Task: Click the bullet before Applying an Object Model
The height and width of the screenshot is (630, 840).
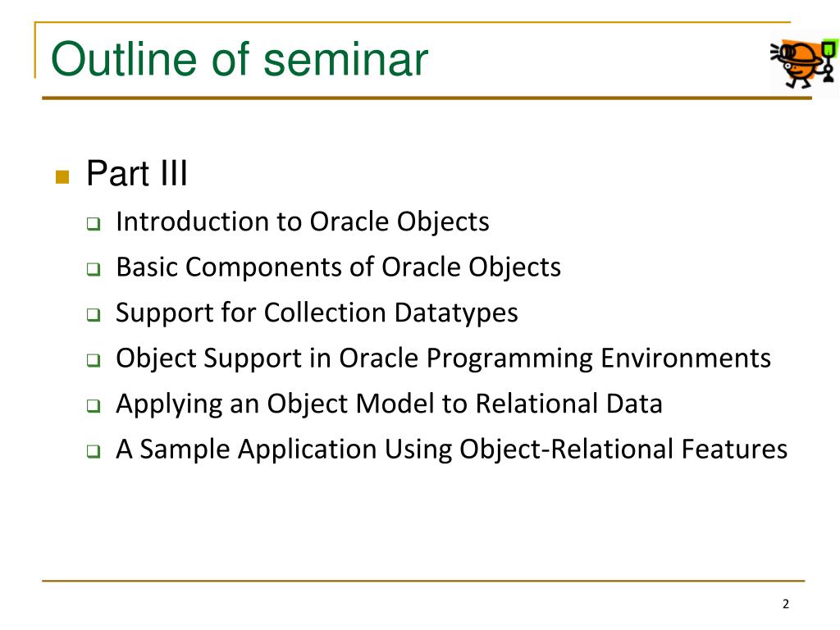Action: [x=94, y=405]
